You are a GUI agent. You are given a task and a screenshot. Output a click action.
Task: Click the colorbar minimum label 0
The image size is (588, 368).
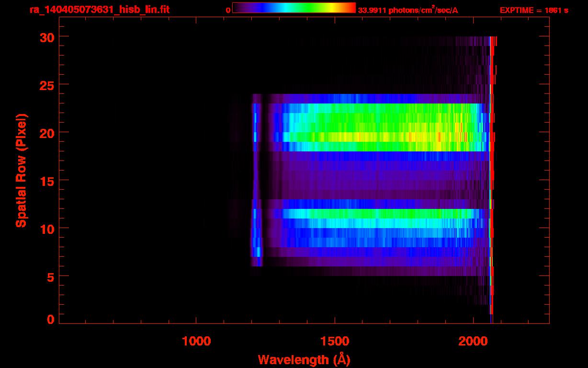(228, 10)
